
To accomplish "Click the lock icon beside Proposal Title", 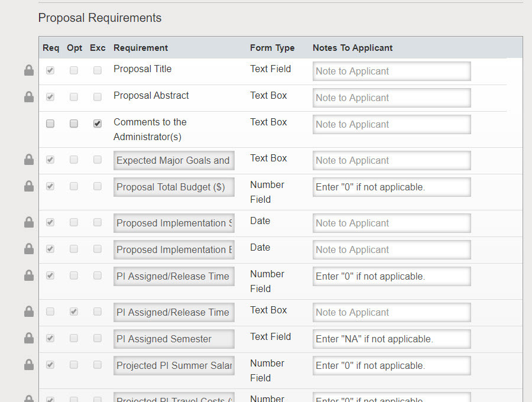I will (x=29, y=70).
